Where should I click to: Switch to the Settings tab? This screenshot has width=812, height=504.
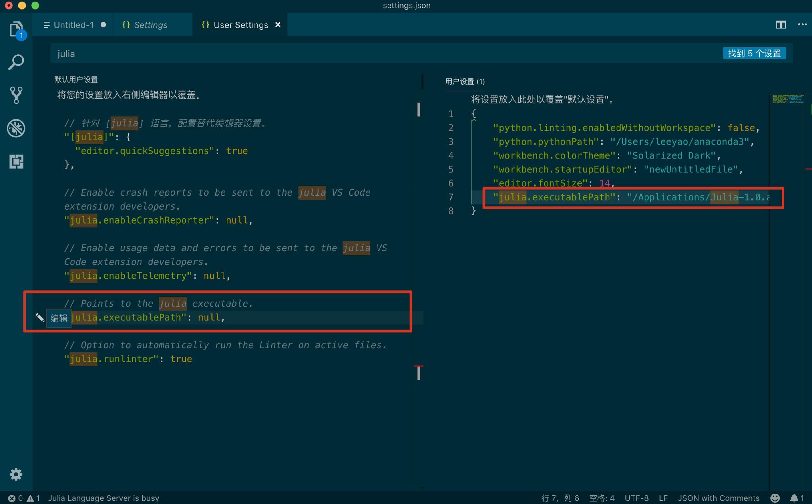tap(150, 25)
